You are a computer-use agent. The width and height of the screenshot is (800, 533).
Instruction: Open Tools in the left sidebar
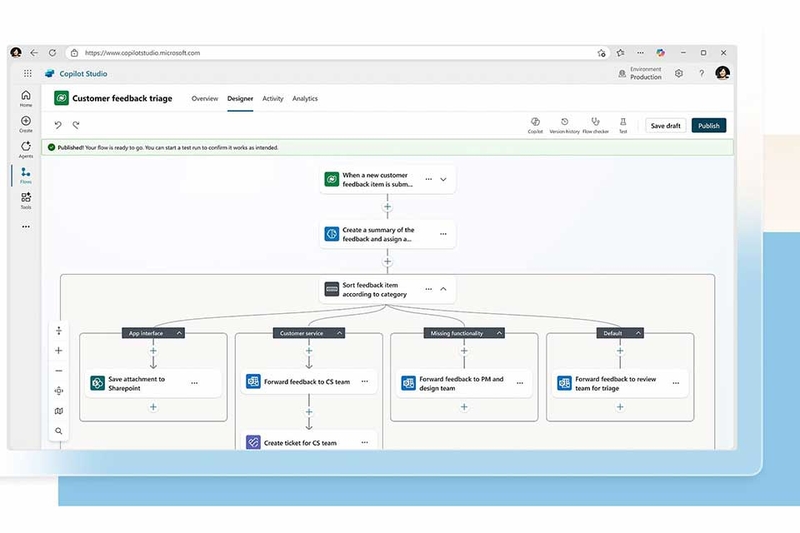click(x=26, y=200)
